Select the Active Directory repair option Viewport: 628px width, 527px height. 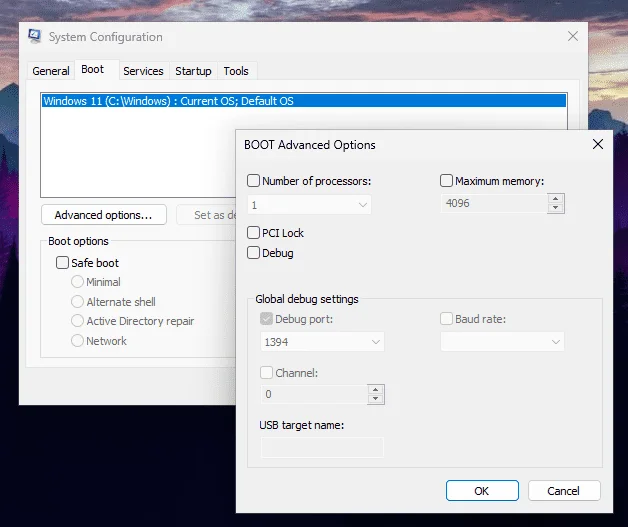tap(77, 321)
